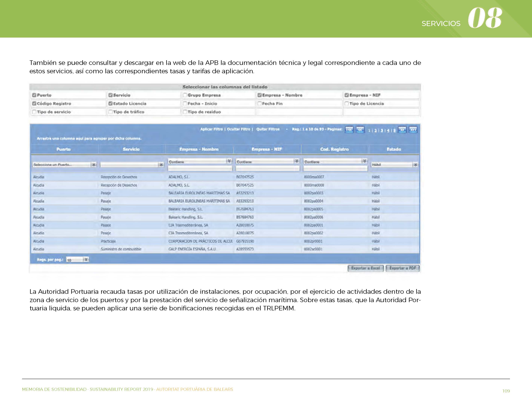Click the Exportar a PDF button
This screenshot has height=399, width=532.
pos(403,268)
